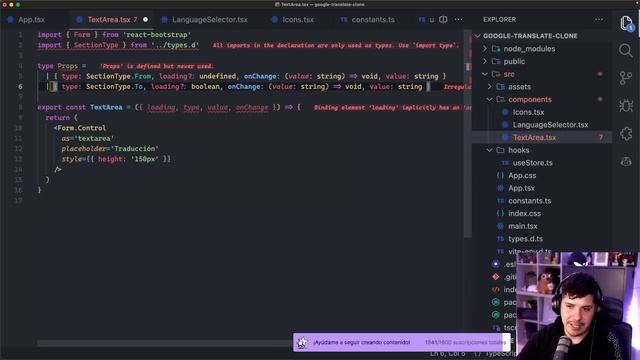Open the Run and Debug bug icon
The image size is (640, 360).
click(x=625, y=106)
